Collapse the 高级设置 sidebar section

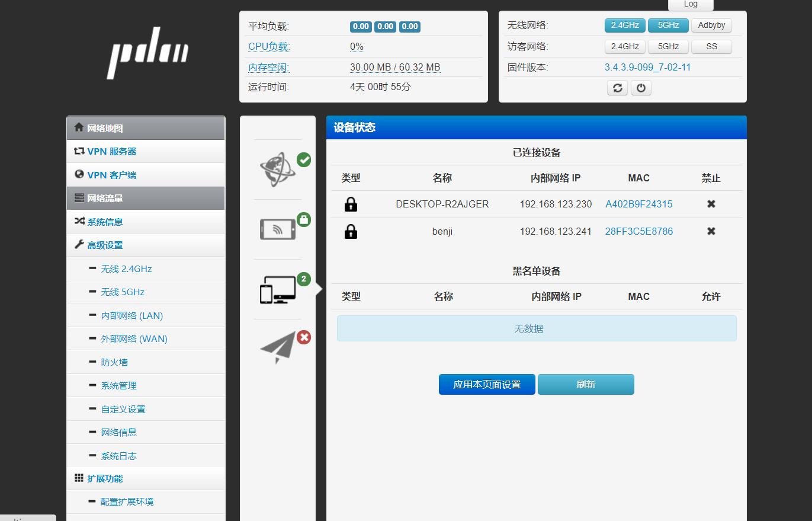click(146, 245)
